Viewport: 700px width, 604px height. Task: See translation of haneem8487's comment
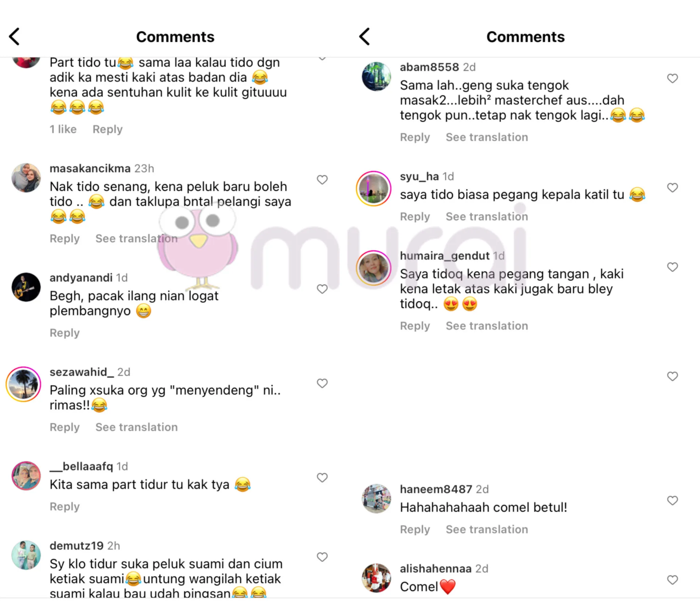point(487,529)
